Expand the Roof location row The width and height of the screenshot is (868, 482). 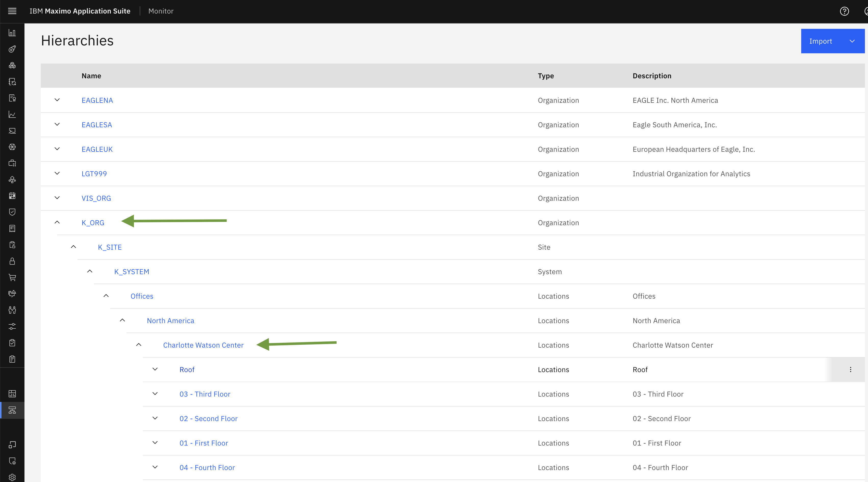pyautogui.click(x=155, y=370)
